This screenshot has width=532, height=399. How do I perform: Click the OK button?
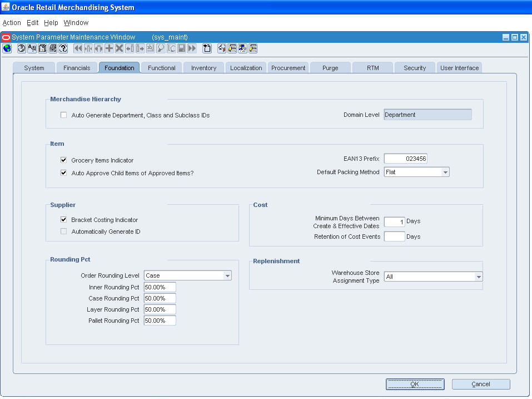415,384
